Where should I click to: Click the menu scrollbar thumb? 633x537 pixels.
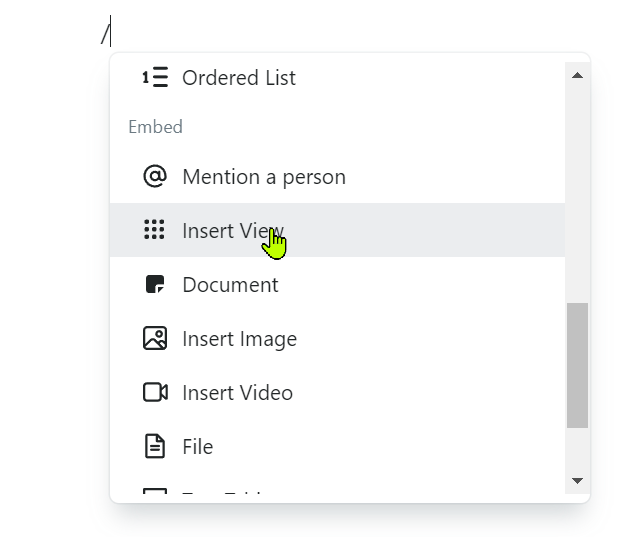pos(577,365)
